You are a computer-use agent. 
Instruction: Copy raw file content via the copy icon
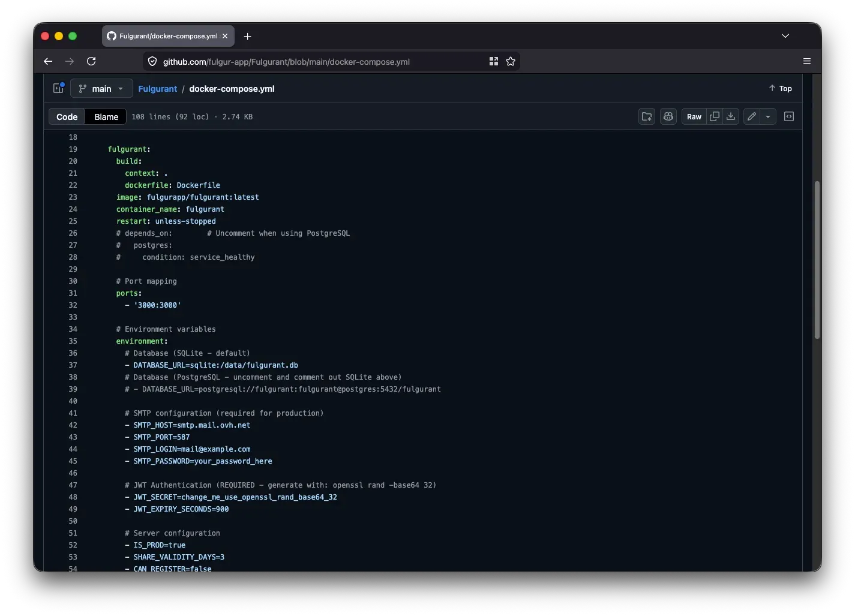tap(715, 116)
